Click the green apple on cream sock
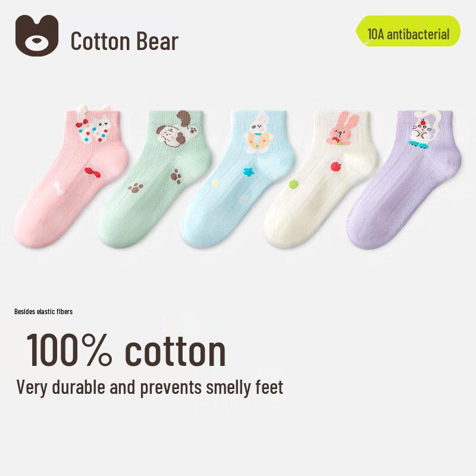This screenshot has width=476, height=476. point(293,184)
